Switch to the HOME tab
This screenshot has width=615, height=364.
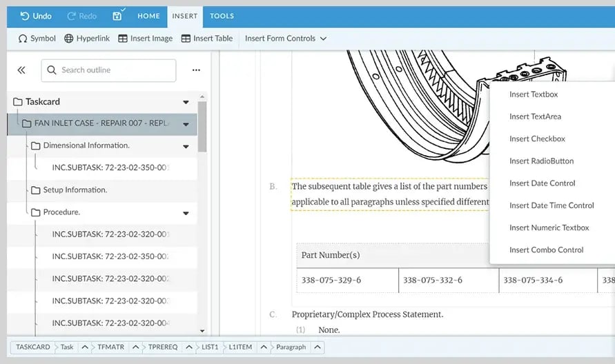point(148,16)
